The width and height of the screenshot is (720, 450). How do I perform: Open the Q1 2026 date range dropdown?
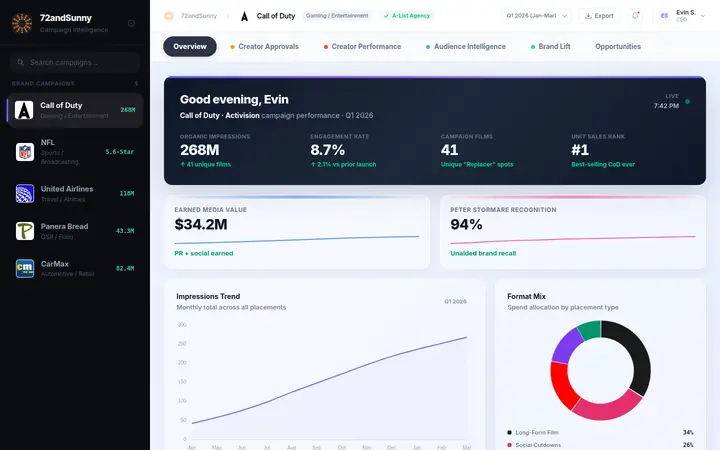pos(536,16)
